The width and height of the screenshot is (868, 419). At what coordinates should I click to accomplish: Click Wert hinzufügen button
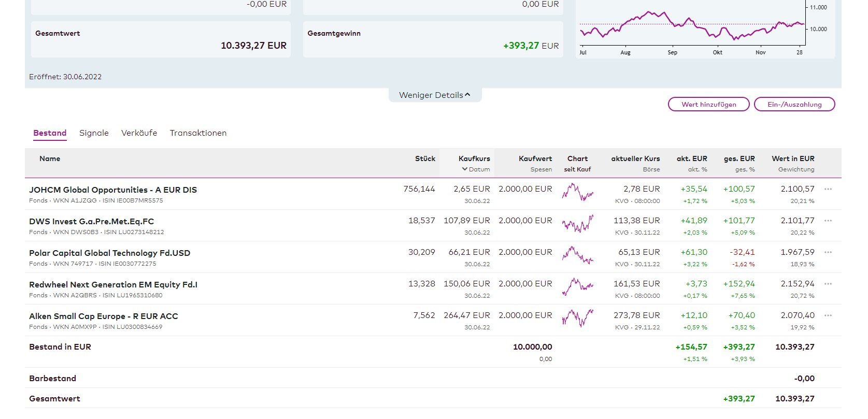coord(708,105)
